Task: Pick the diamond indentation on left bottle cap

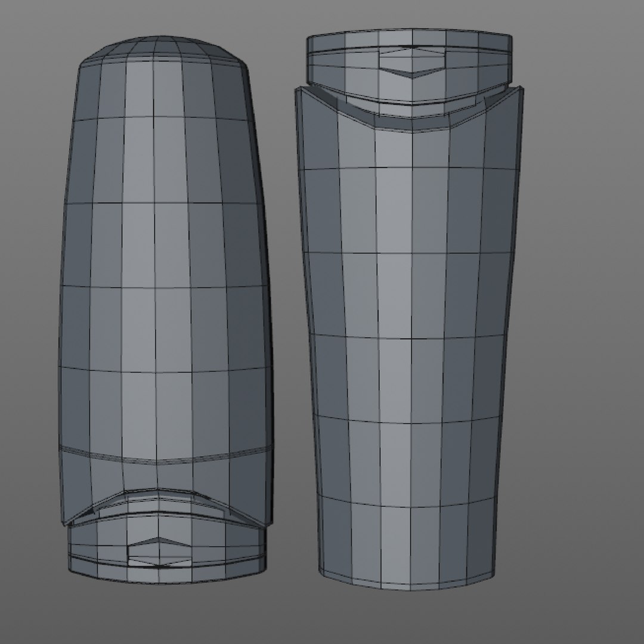Action: pyautogui.click(x=159, y=552)
